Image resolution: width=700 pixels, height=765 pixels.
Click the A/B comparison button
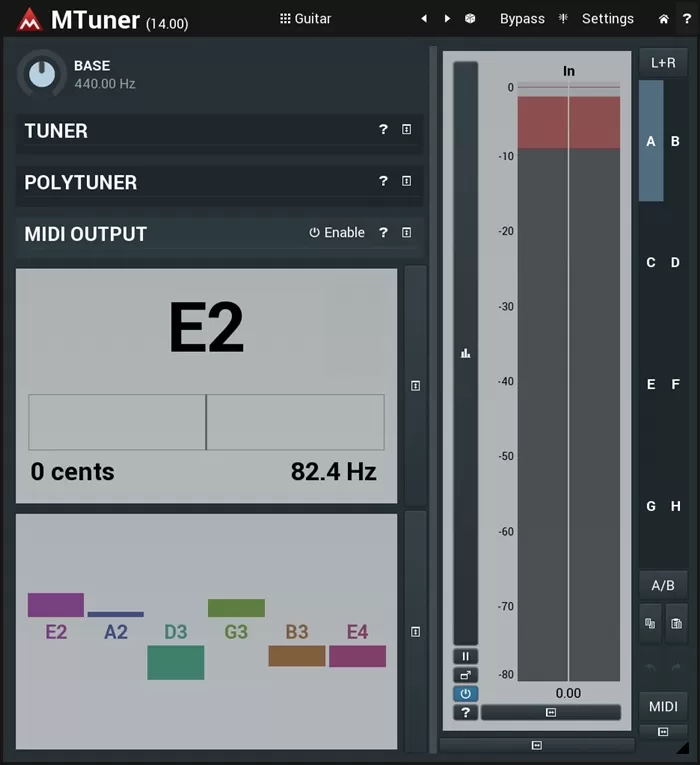663,585
